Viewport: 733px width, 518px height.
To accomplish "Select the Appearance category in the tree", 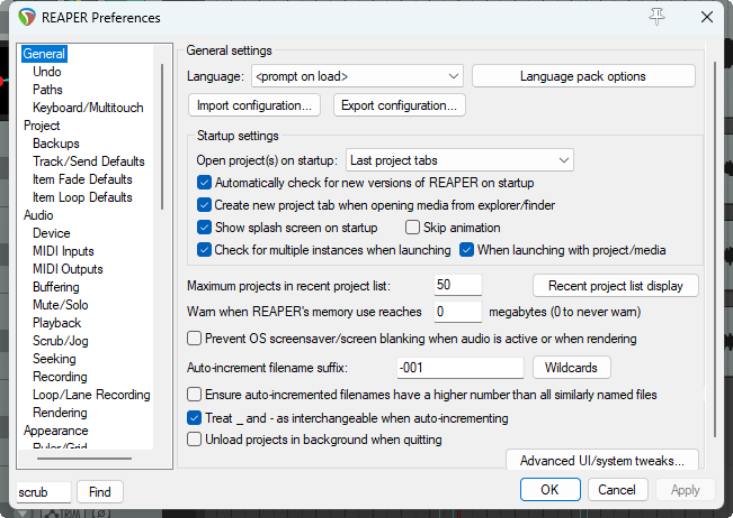I will 56,431.
